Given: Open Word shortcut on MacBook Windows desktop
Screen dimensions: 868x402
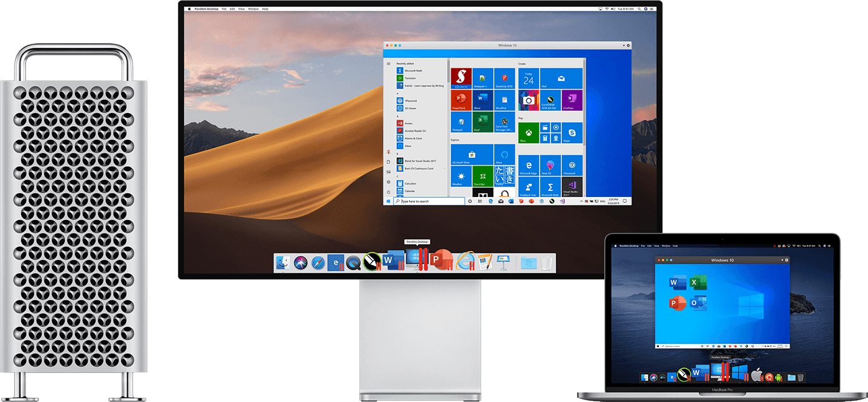Looking at the screenshot, I should coord(677,283).
